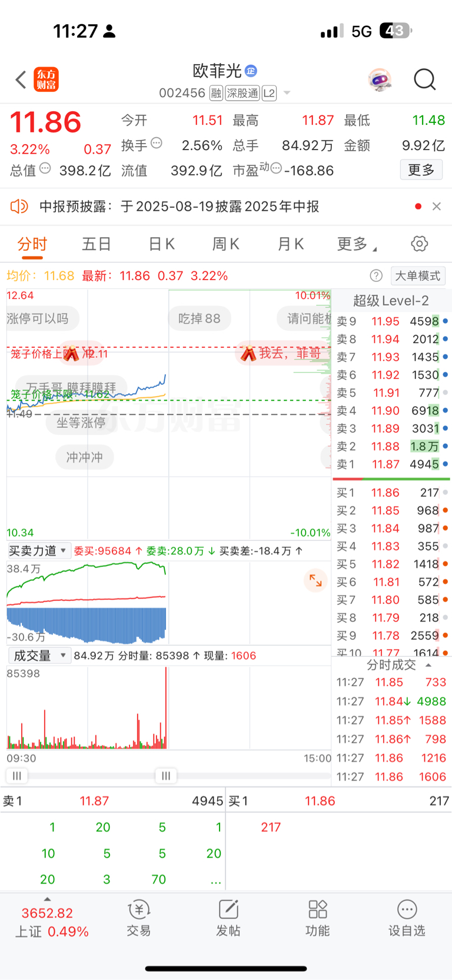Show info icon next to 总值

point(45,169)
